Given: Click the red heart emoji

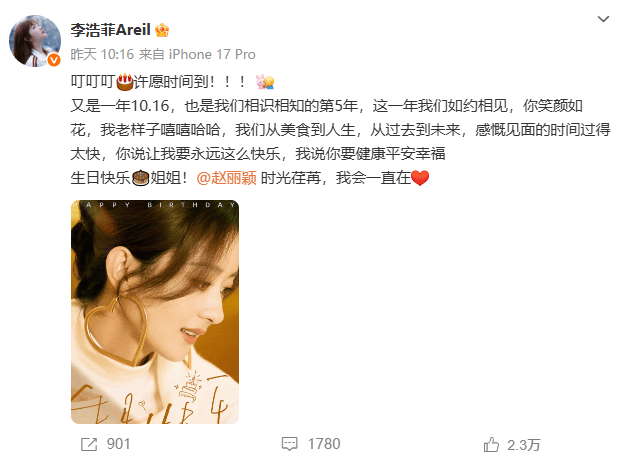Looking at the screenshot, I should point(420,178).
